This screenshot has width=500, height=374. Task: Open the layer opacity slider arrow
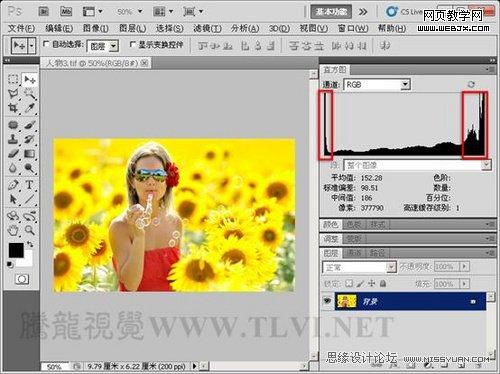tap(464, 266)
